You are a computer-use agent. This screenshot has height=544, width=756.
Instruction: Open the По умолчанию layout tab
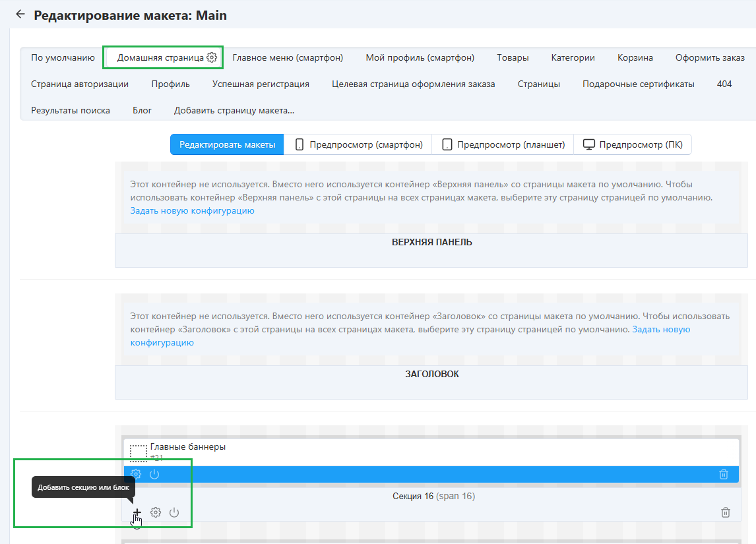pyautogui.click(x=63, y=57)
